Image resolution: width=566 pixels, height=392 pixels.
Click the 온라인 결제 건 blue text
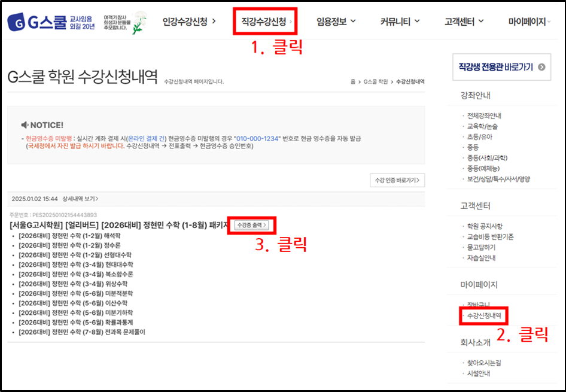146,139
